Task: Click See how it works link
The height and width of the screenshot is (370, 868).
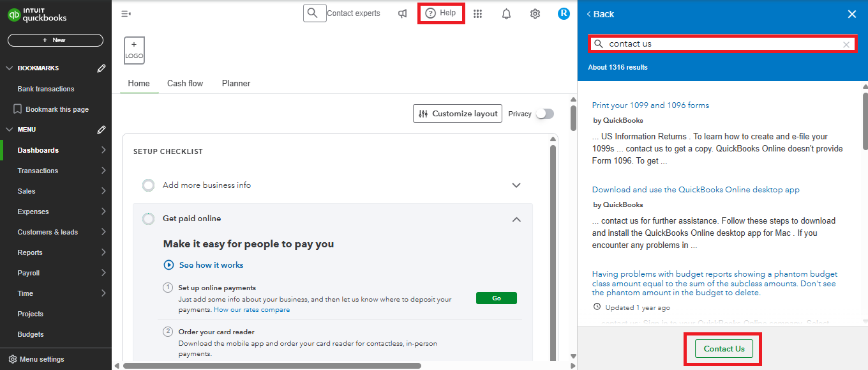Action: point(211,265)
